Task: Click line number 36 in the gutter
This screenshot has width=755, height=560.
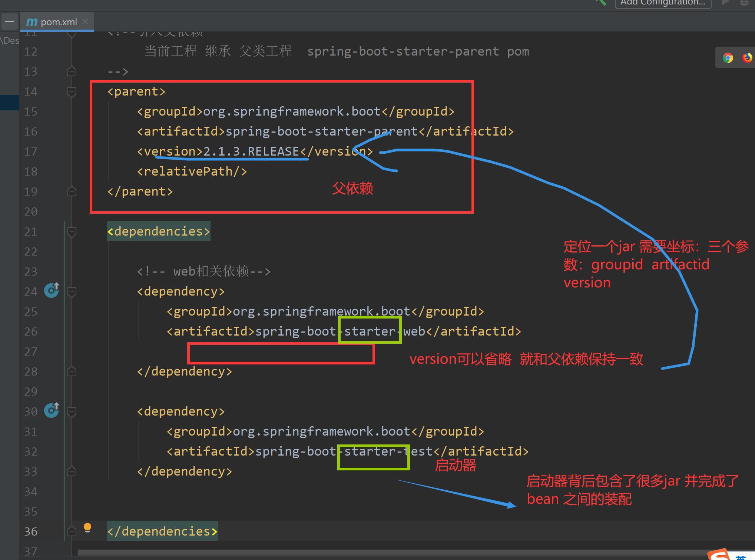Action: (31, 531)
